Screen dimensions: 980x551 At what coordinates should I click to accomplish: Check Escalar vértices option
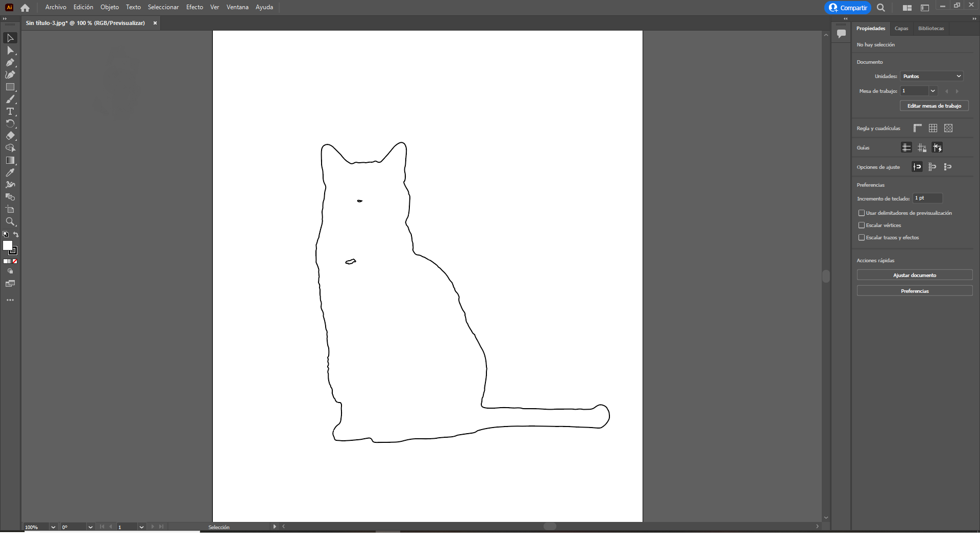(862, 225)
